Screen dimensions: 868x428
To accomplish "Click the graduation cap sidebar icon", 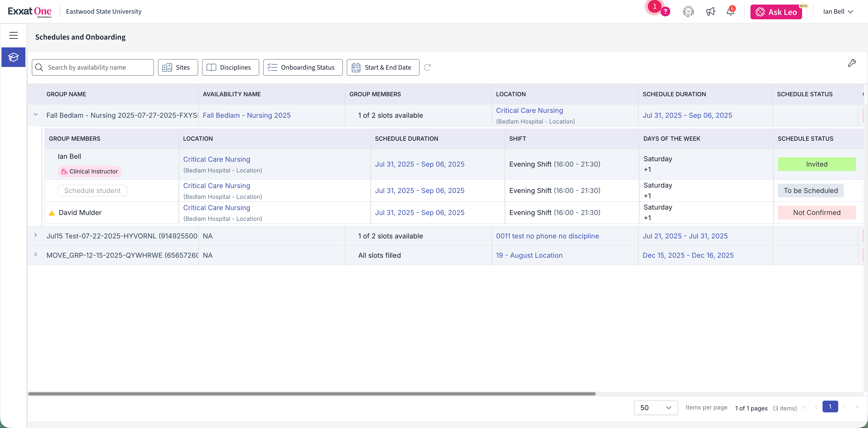I will [13, 57].
